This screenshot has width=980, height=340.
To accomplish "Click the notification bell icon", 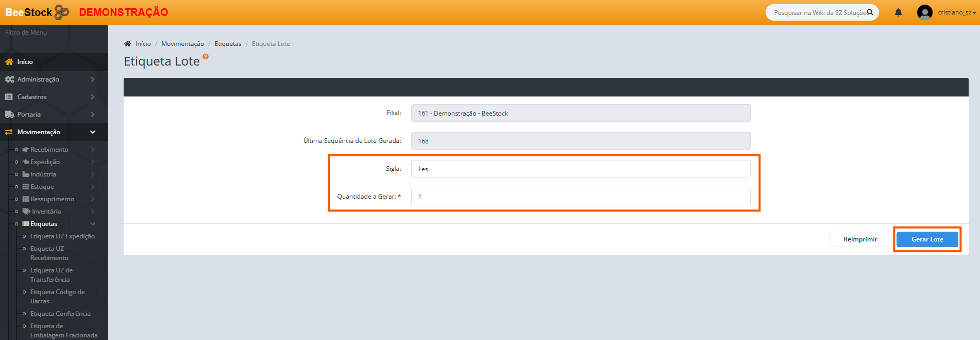I will tap(898, 12).
